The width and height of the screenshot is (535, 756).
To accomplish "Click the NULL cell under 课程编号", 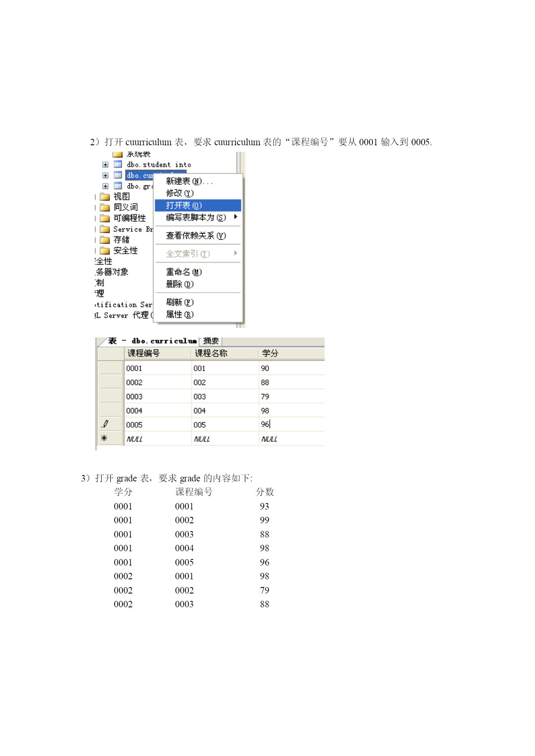I will tap(158, 439).
